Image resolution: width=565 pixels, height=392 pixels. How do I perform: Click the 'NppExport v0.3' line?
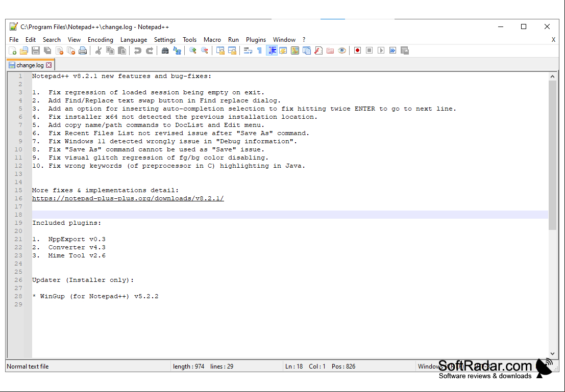(77, 239)
